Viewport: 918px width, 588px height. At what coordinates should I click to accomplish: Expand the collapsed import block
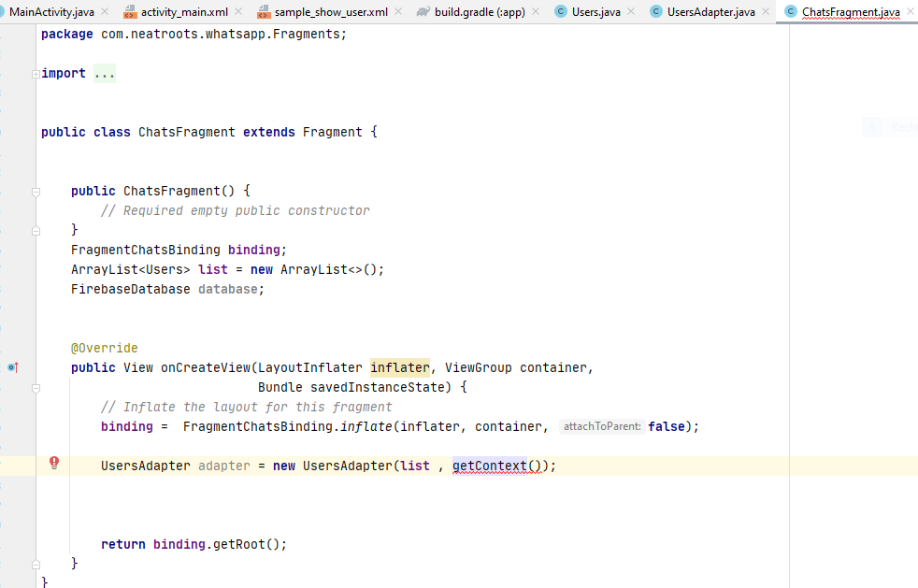[36, 74]
